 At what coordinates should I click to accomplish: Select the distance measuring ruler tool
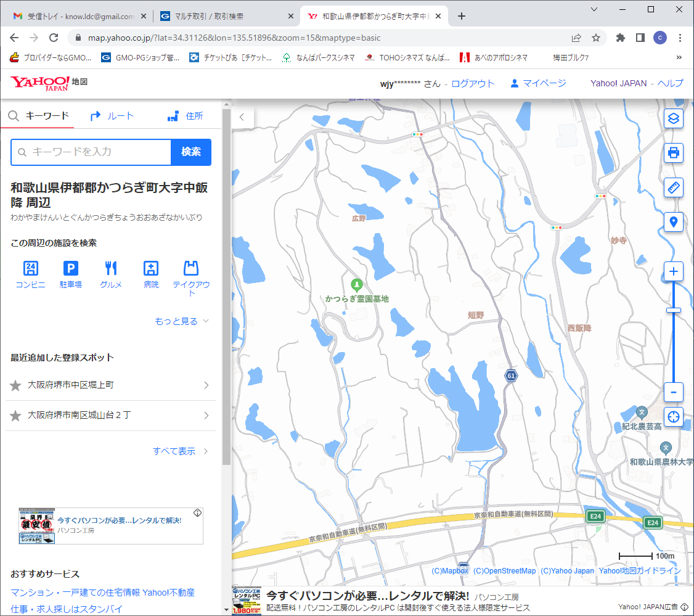click(674, 187)
